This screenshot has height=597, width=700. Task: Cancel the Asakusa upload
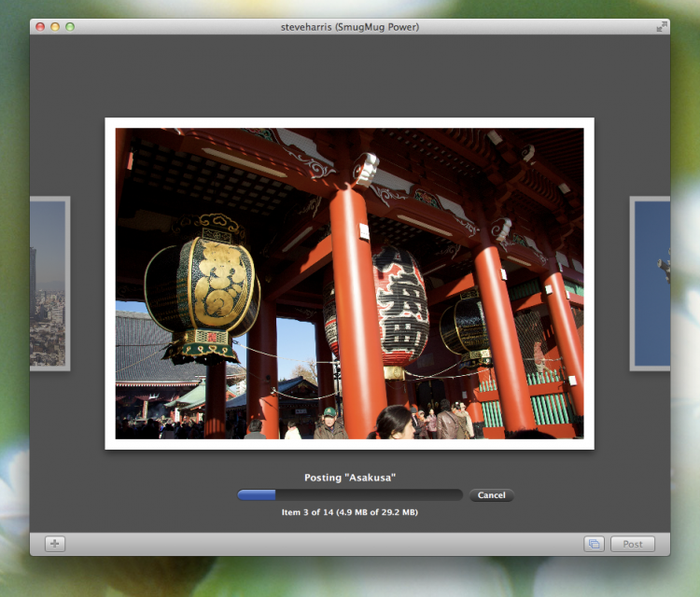[x=491, y=495]
